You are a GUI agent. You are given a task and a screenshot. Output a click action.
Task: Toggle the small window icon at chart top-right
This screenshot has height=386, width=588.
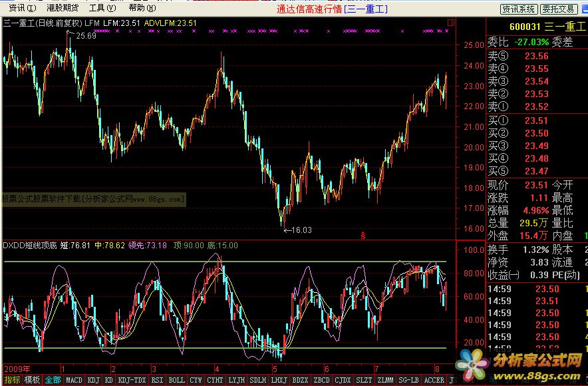point(451,23)
